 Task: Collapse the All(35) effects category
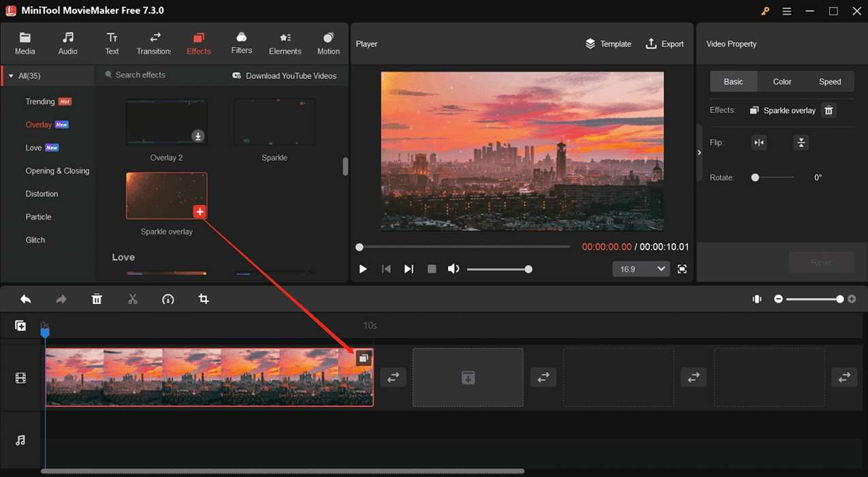[x=11, y=76]
